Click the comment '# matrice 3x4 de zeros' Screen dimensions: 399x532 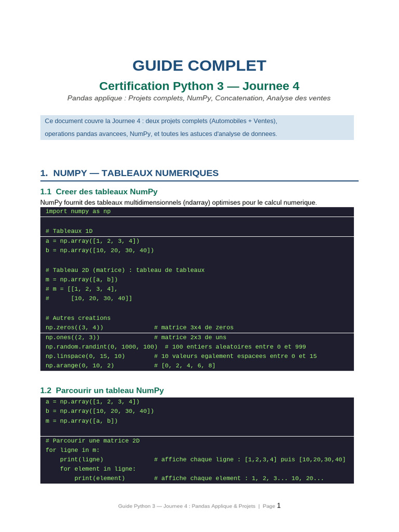click(x=194, y=328)
